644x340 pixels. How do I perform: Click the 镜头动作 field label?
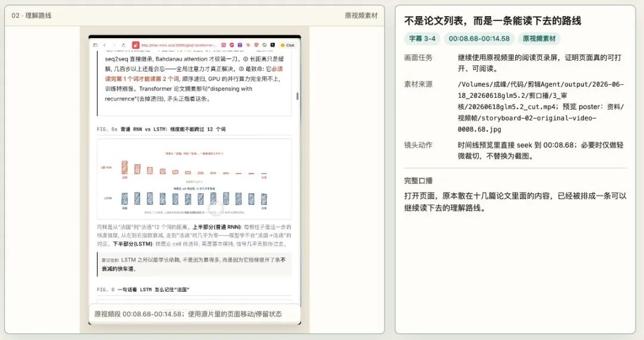[x=418, y=146]
